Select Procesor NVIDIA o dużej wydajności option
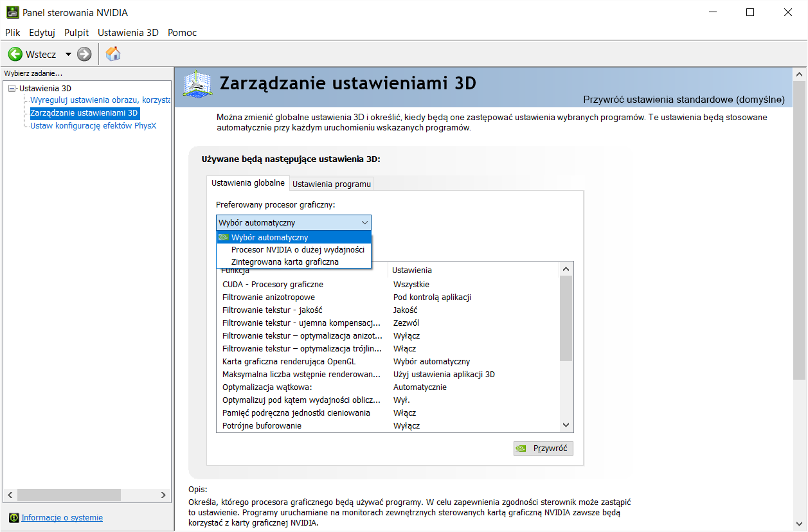808x532 pixels. (298, 249)
